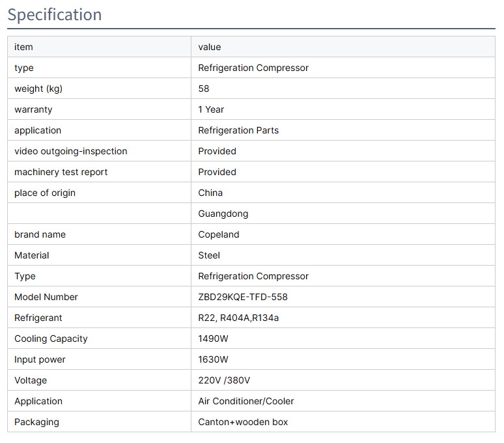Select the "China" place of origin value
The image size is (504, 444).
(x=210, y=193)
